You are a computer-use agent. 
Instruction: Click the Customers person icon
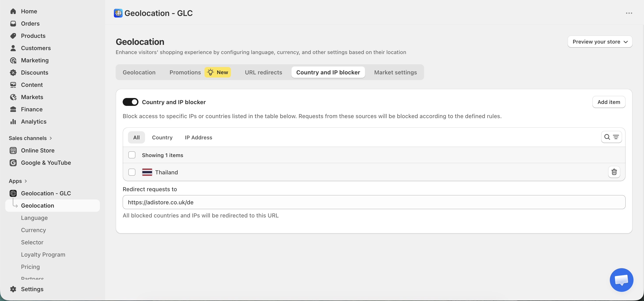pyautogui.click(x=13, y=48)
